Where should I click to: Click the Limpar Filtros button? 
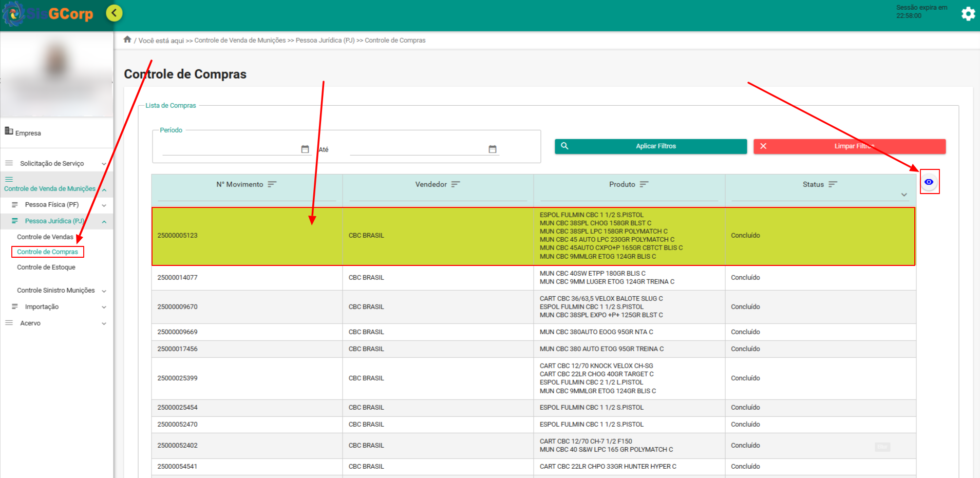[849, 146]
